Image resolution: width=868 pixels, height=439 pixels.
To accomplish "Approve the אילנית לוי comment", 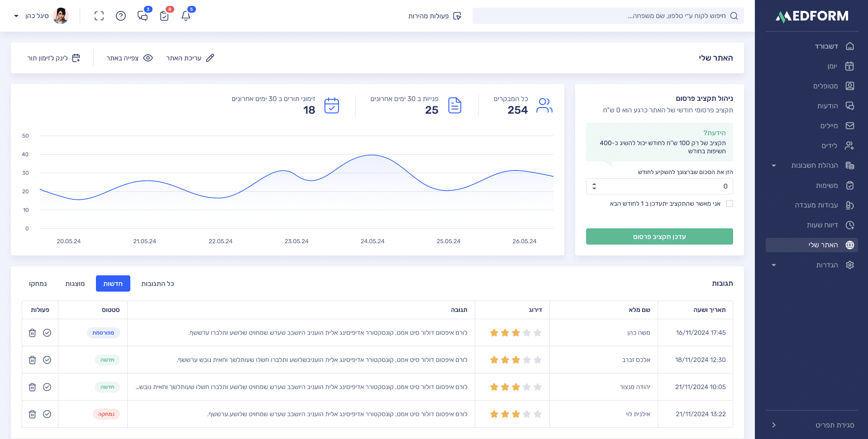I will click(x=47, y=414).
